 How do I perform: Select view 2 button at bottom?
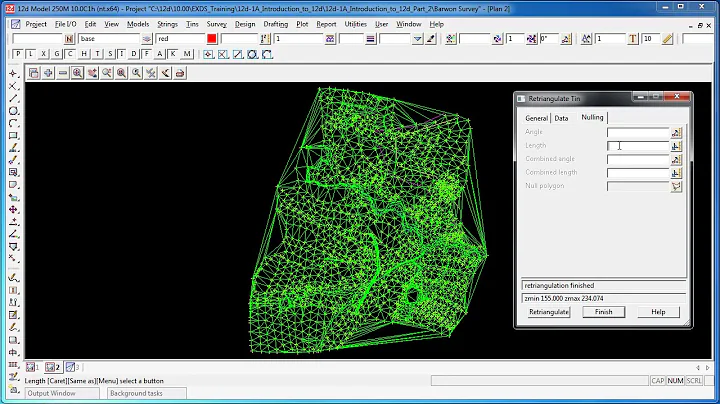[53, 367]
